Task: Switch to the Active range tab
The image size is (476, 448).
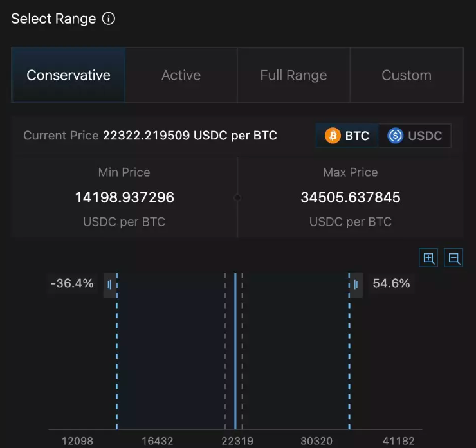Action: pyautogui.click(x=181, y=75)
